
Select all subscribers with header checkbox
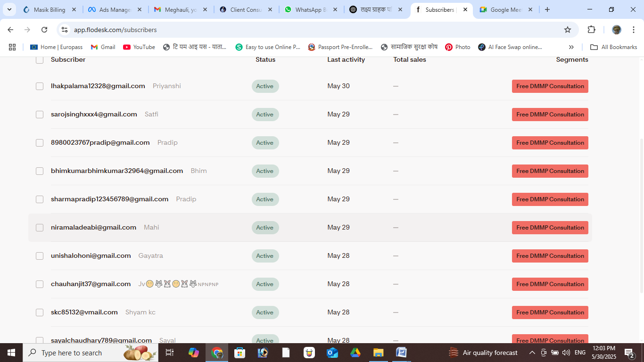(x=40, y=60)
